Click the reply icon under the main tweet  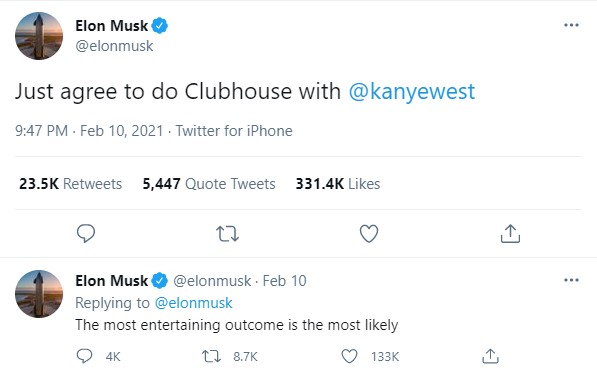click(x=86, y=233)
